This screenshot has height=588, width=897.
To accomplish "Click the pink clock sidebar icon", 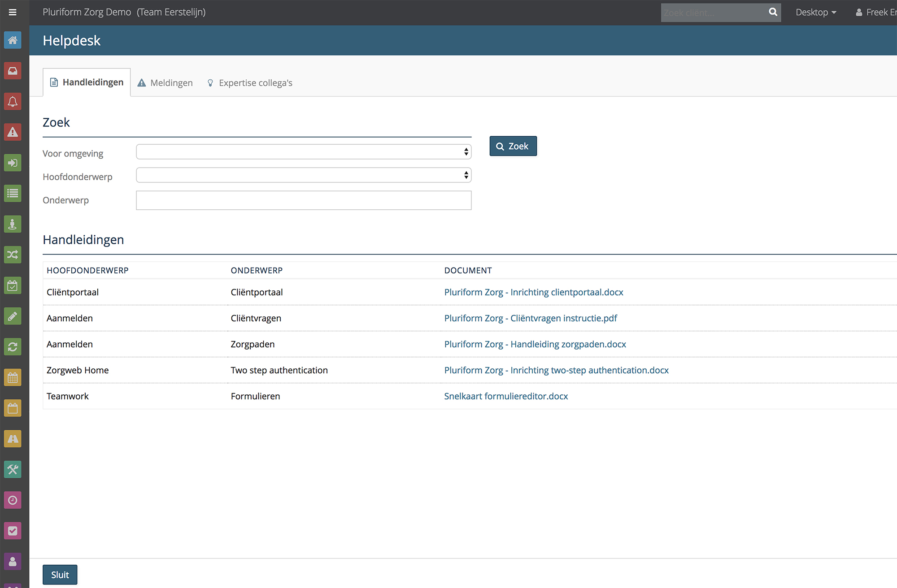I will pos(13,500).
